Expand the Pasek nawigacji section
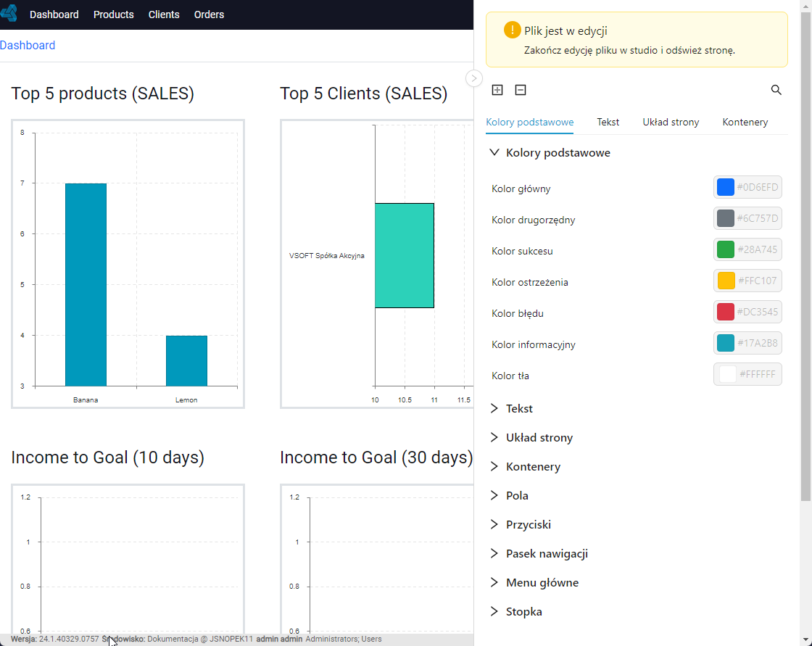Viewport: 812px width, 646px height. [494, 553]
